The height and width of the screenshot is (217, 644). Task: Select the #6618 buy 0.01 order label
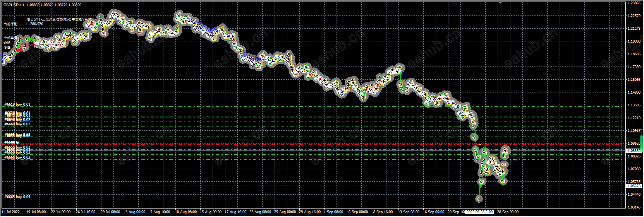pos(17,104)
